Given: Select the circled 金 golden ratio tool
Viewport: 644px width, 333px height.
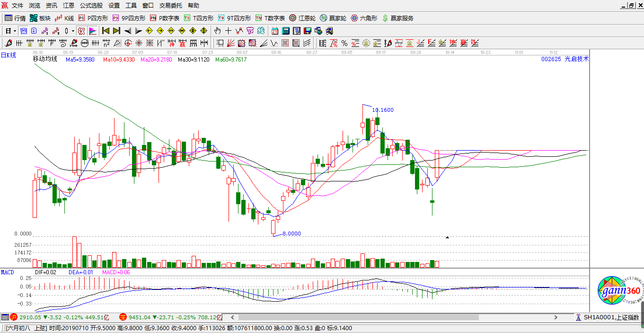Looking at the screenshot, I should [x=366, y=43].
